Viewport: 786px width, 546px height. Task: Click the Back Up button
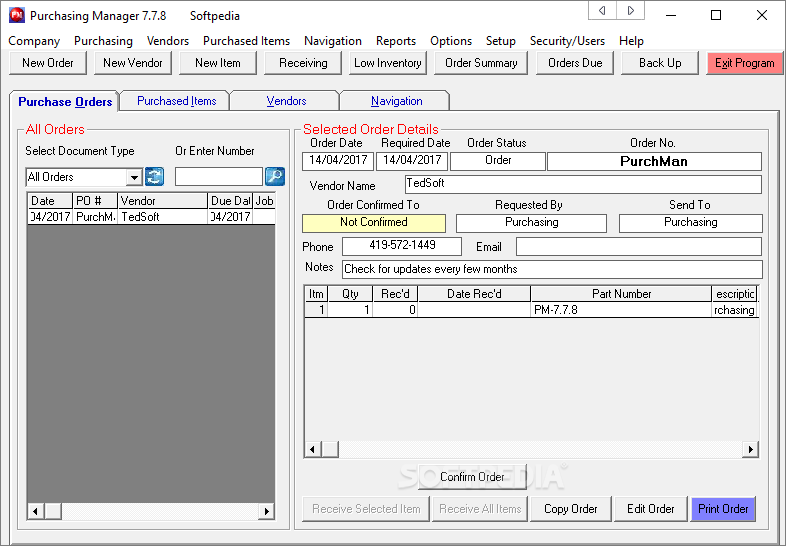[660, 63]
